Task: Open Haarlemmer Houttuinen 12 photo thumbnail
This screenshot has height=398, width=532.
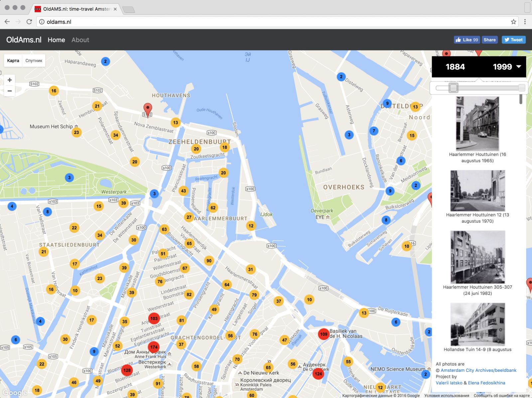Action: point(477,191)
